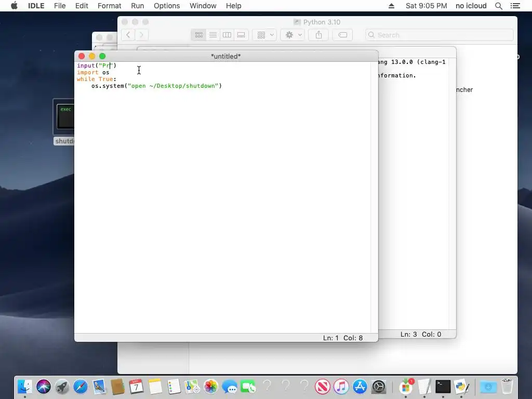Click the untitled window title

coord(225,56)
